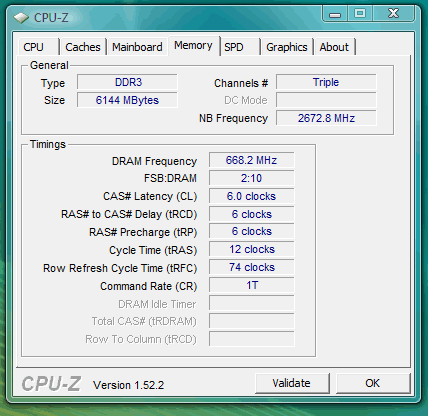Select the Mainboard tab

[137, 47]
